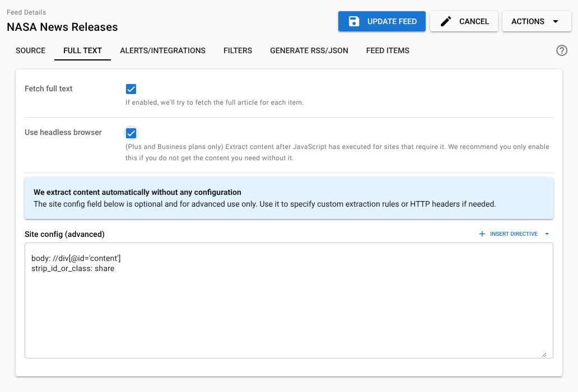Click the pencil icon beside Cancel
This screenshot has width=578, height=392.
pos(446,21)
